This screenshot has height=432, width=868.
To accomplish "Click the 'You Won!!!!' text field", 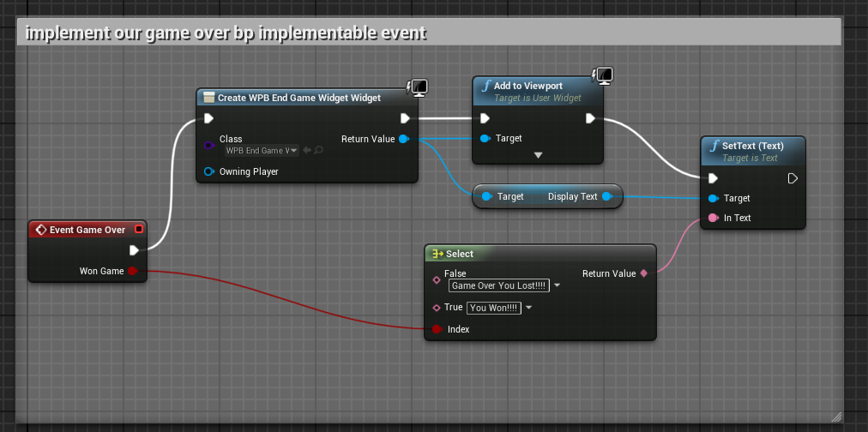I will (x=494, y=308).
